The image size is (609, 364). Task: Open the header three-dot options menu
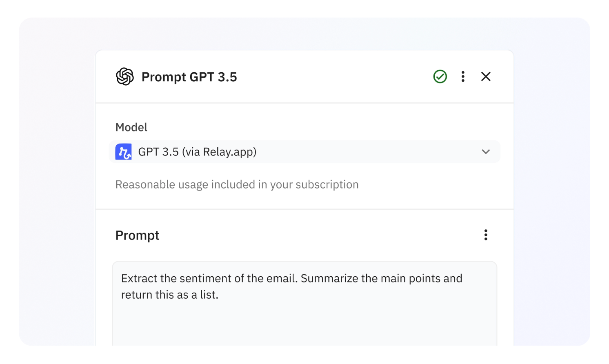point(463,77)
